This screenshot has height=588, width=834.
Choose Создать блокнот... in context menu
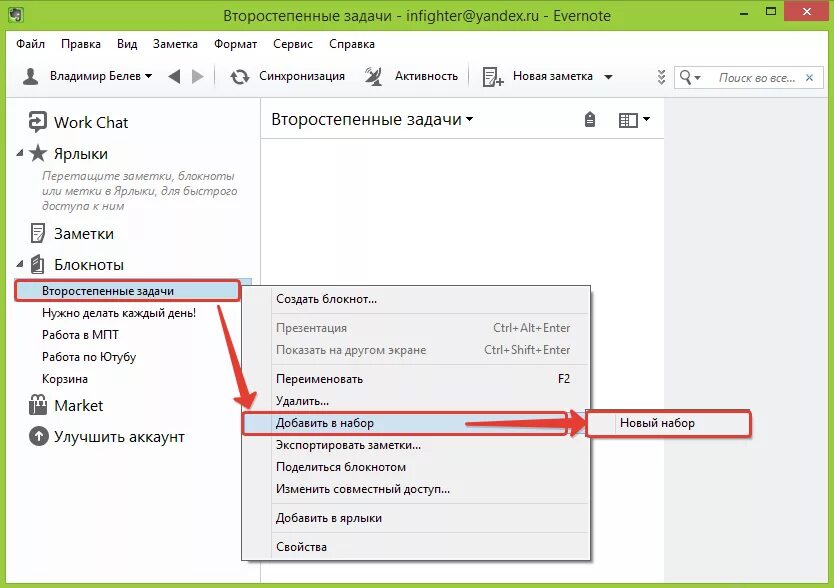pyautogui.click(x=416, y=299)
